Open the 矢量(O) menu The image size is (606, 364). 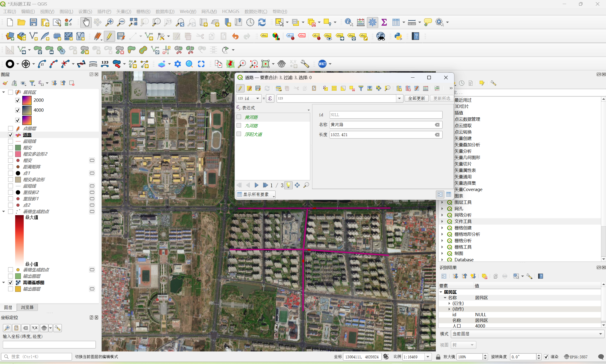123,12
